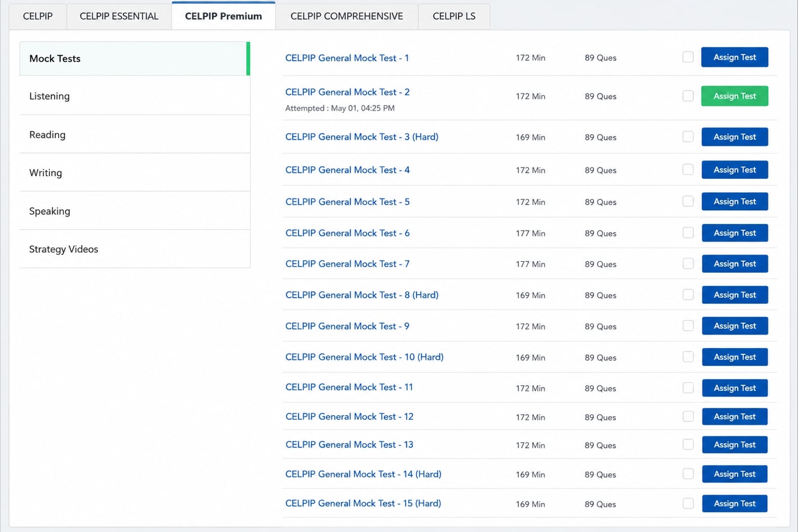The height and width of the screenshot is (532, 798).
Task: Open the Listening section in the sidebar
Action: coord(135,96)
